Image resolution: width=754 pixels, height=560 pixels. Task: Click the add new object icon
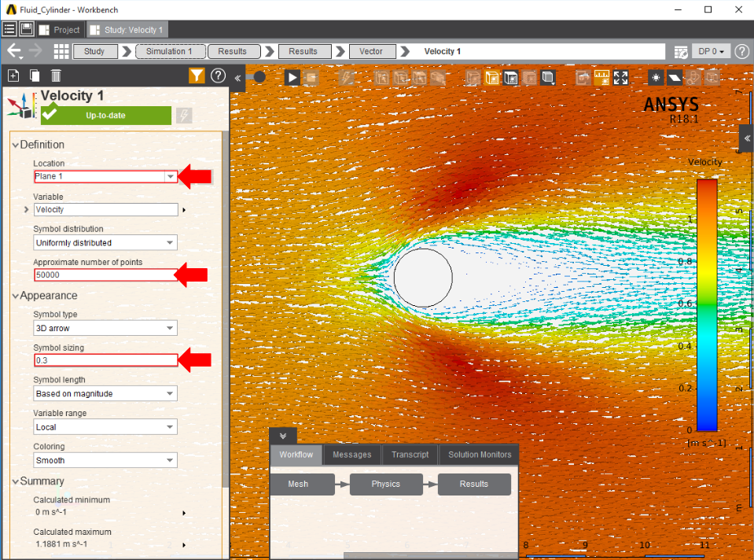pos(13,76)
